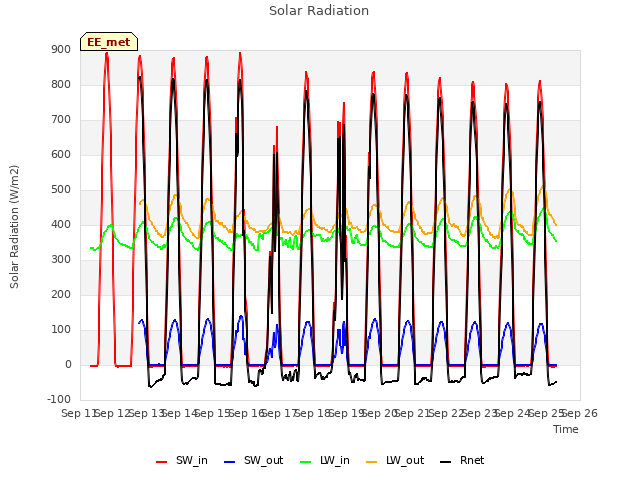Click the LW_out orange legend swatch

[x=371, y=462]
